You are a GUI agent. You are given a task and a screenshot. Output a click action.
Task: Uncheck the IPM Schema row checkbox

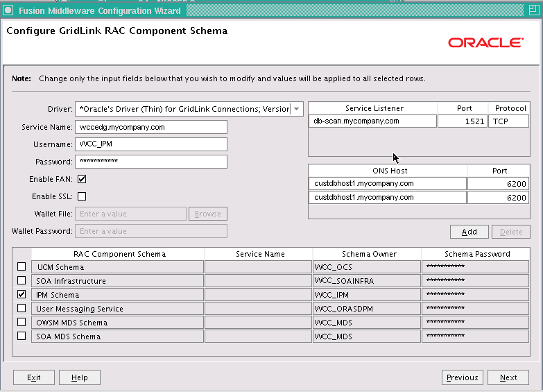[21, 294]
